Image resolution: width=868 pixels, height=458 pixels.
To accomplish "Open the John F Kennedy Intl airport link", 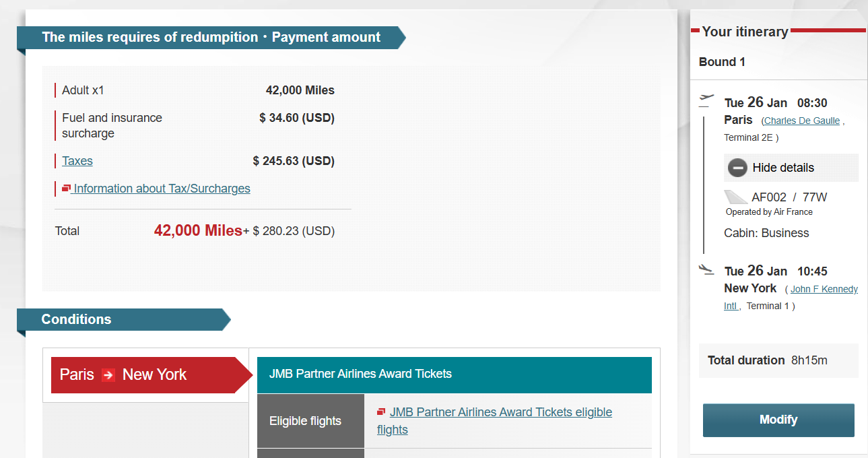I will 824,289.
